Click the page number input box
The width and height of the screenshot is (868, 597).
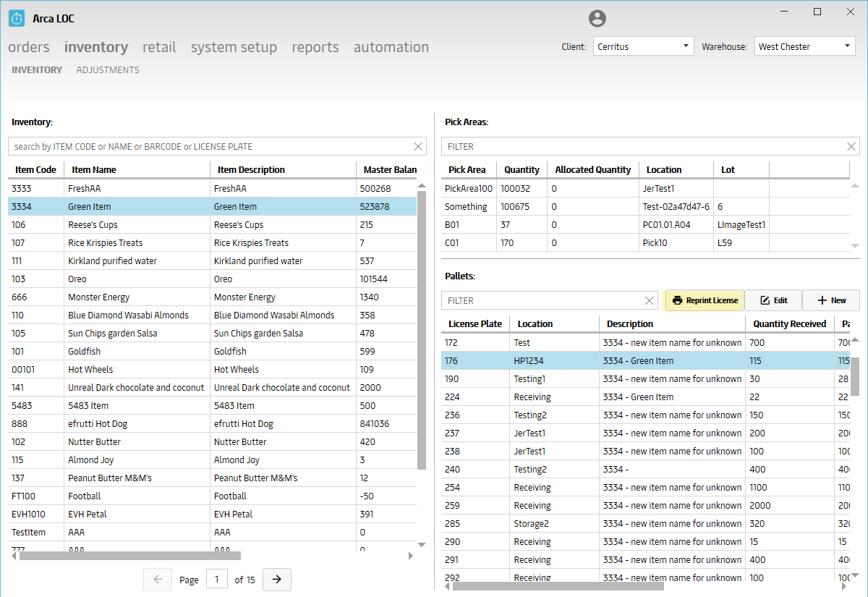[x=217, y=580]
